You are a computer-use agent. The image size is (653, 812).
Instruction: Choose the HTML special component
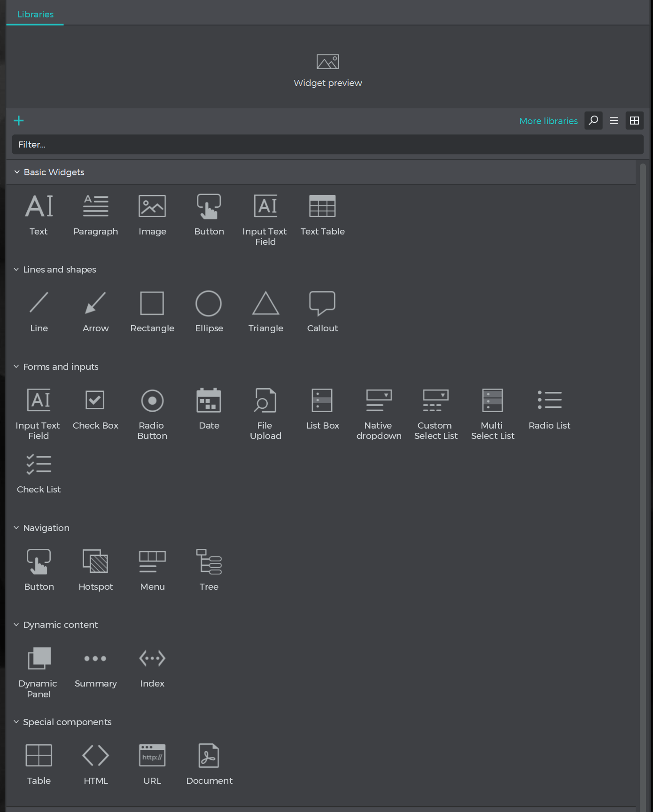96,756
